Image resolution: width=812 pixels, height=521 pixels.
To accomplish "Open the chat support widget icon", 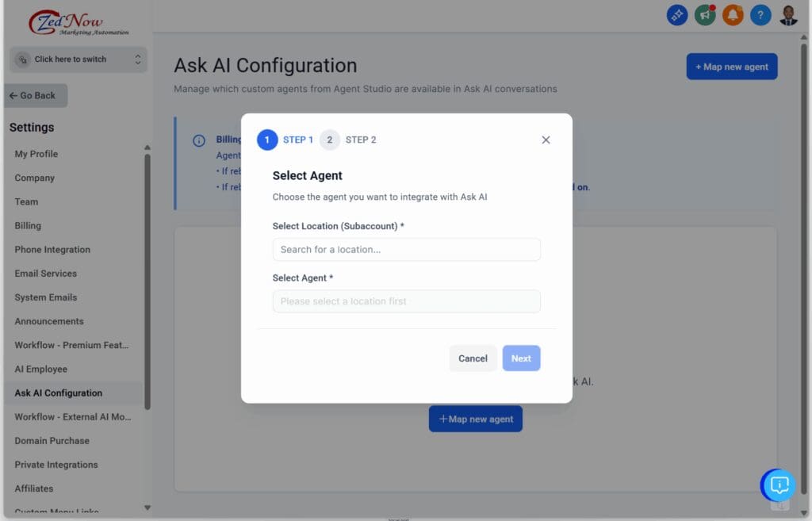I will [779, 485].
